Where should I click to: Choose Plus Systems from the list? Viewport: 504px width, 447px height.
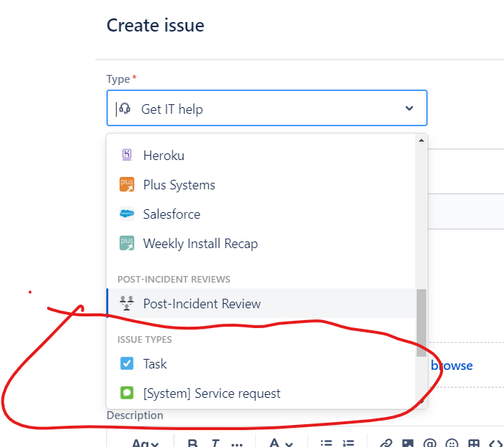point(261,185)
